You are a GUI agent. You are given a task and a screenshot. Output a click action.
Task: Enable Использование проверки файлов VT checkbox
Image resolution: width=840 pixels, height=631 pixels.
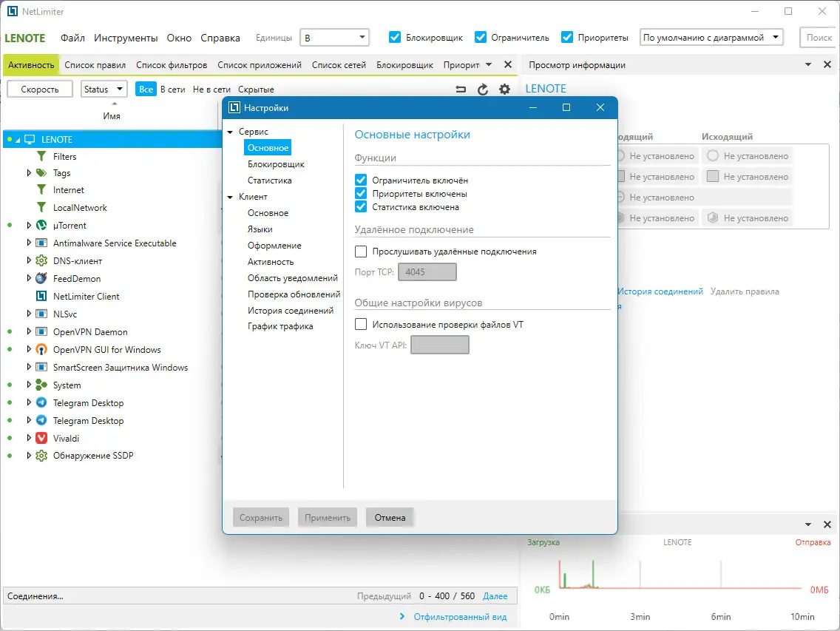point(361,324)
